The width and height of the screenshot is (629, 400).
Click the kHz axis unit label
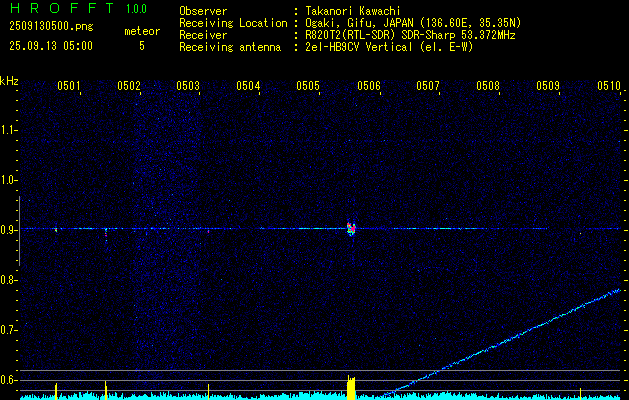(9, 81)
